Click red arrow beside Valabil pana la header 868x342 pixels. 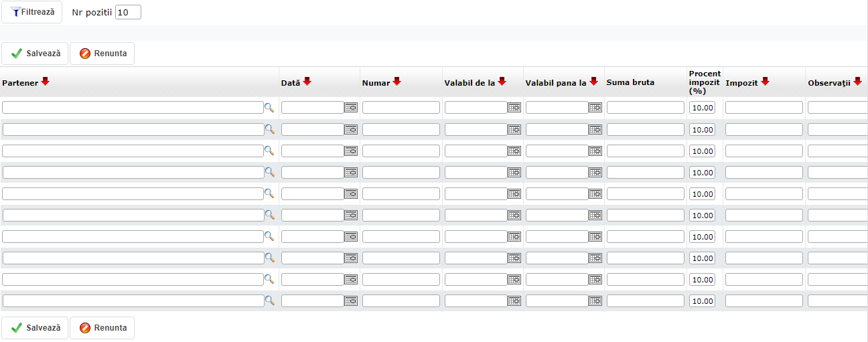coord(593,82)
